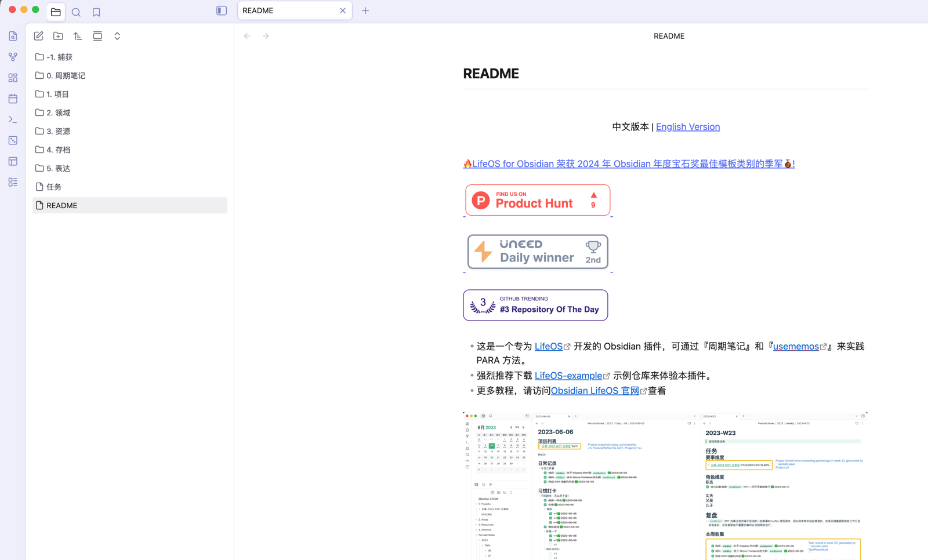Open the LifeOS gem award announcement link
928x560 pixels.
coord(629,163)
